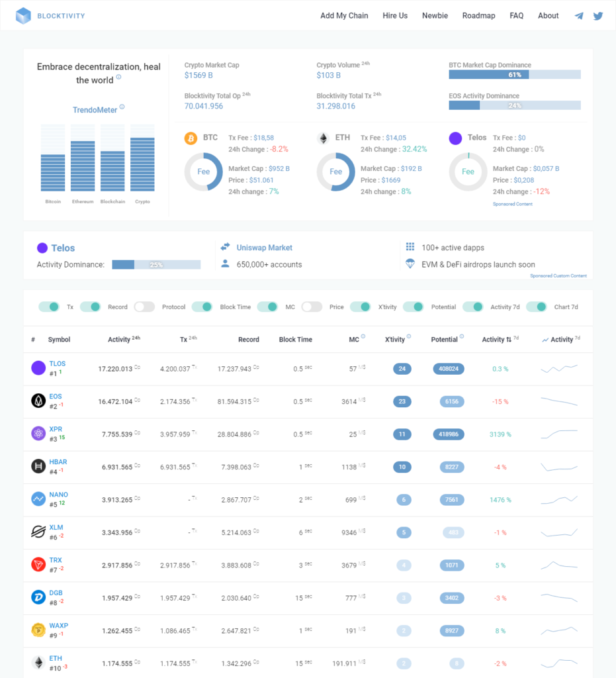The image size is (616, 678).
Task: Open the TrendoMeter link
Action: [95, 110]
